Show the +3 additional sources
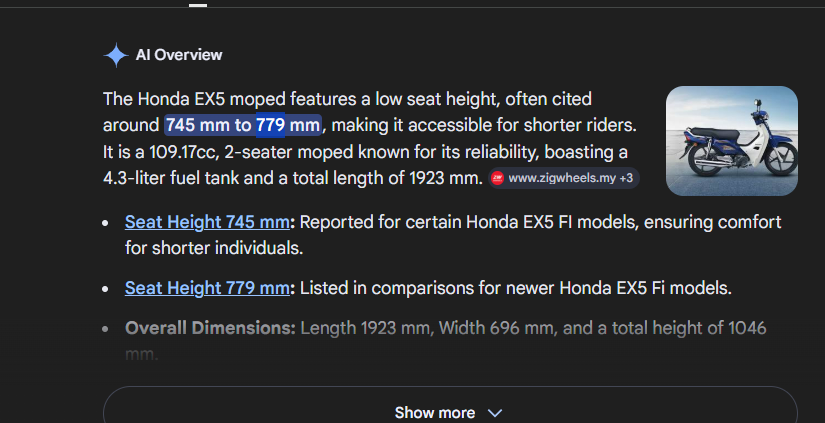The image size is (825, 423). [626, 178]
